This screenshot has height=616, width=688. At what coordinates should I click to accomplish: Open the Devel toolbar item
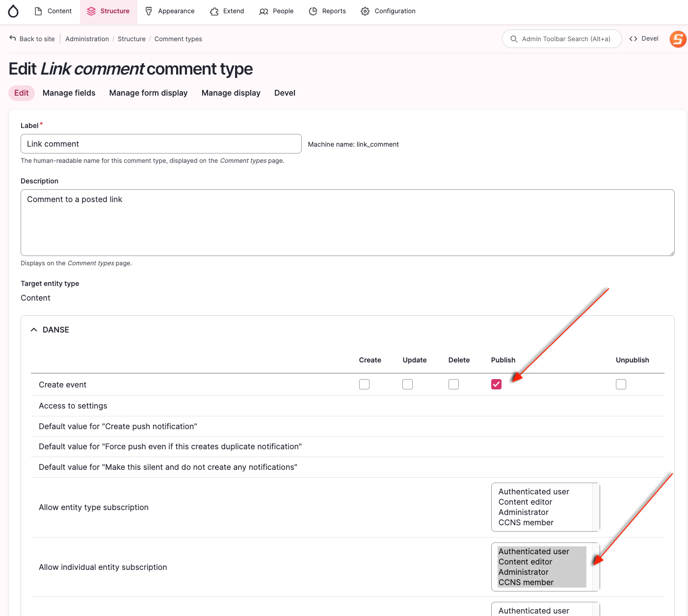644,39
